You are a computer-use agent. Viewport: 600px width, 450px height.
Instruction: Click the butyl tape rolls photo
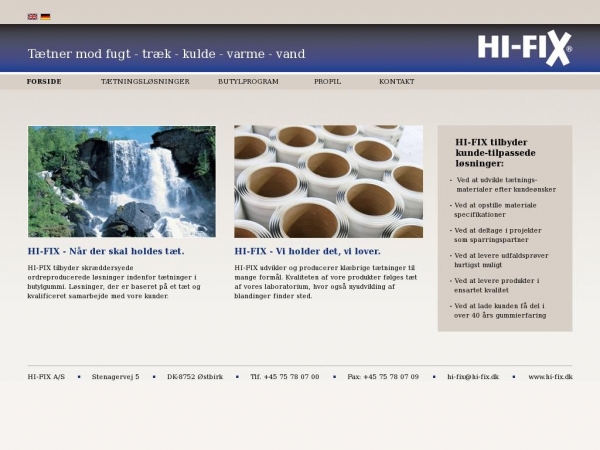(x=329, y=181)
